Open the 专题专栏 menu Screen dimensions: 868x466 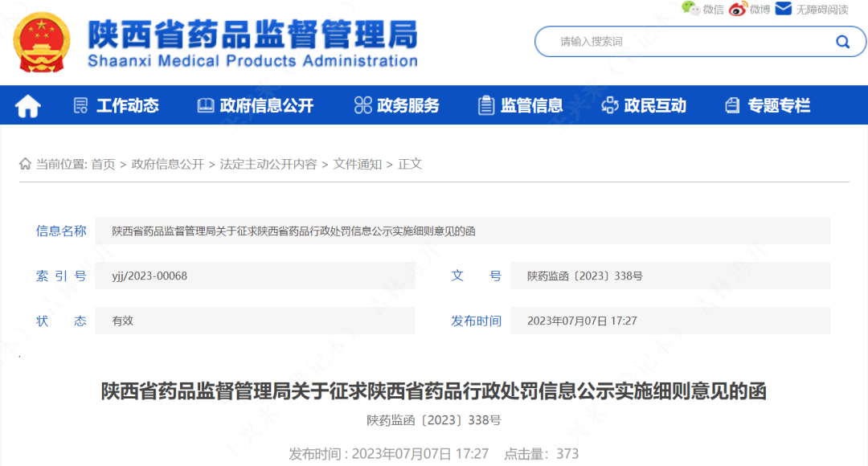click(x=779, y=105)
